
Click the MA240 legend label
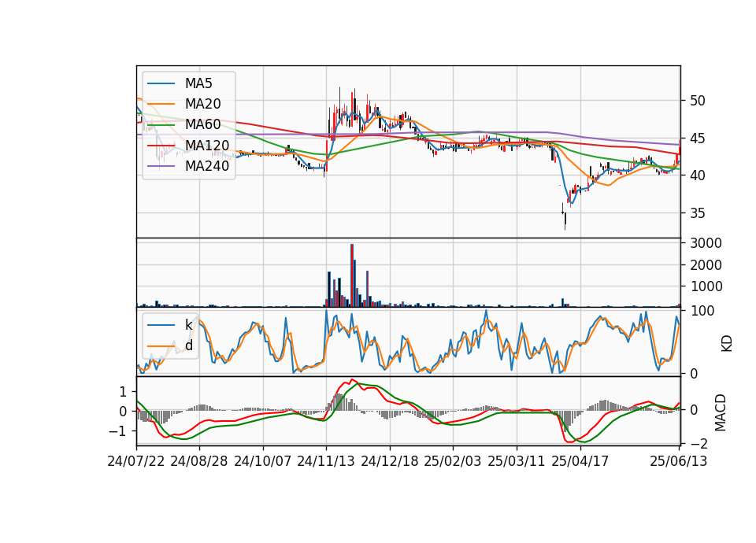click(207, 166)
